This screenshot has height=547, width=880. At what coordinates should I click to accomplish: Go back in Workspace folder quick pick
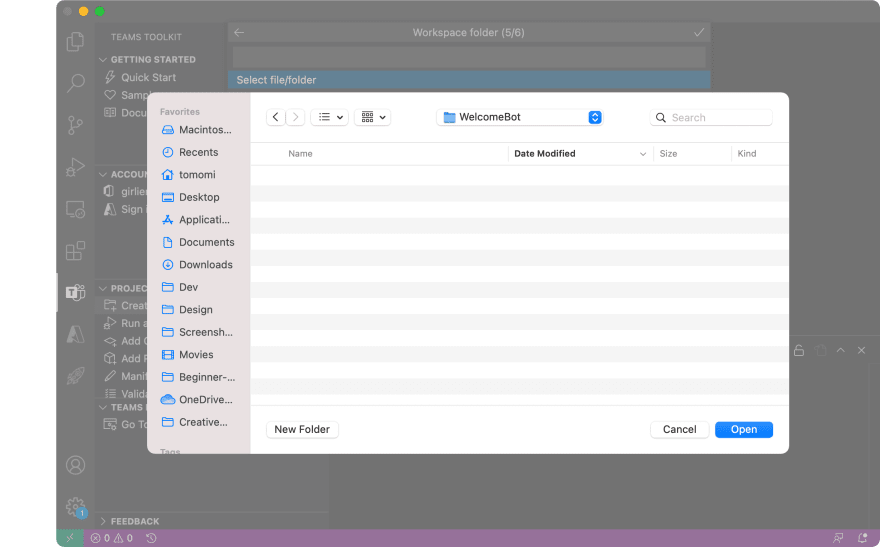point(239,33)
